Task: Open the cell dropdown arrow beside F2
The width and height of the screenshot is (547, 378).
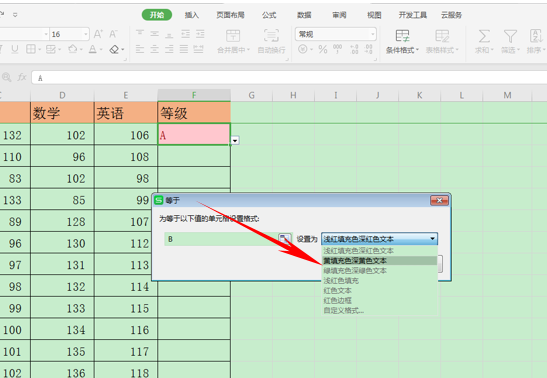Action: tap(235, 141)
